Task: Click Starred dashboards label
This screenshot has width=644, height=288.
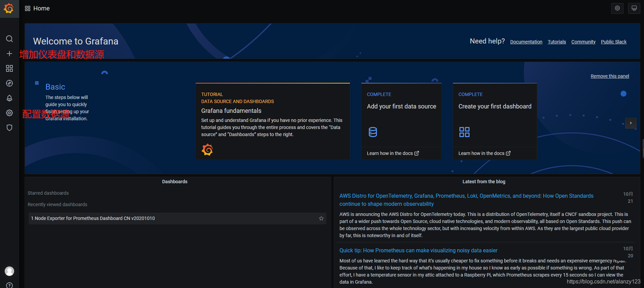Action: click(48, 193)
